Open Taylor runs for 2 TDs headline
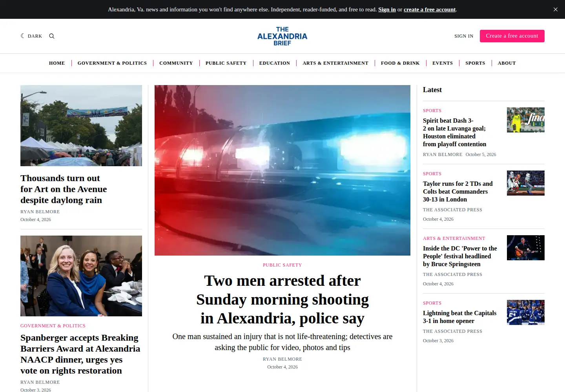The width and height of the screenshot is (565, 392). (458, 192)
